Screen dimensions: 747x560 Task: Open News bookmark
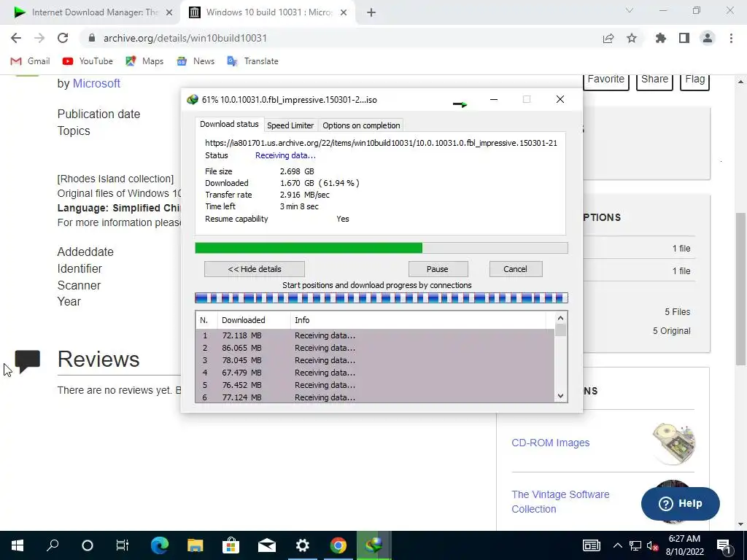point(196,61)
